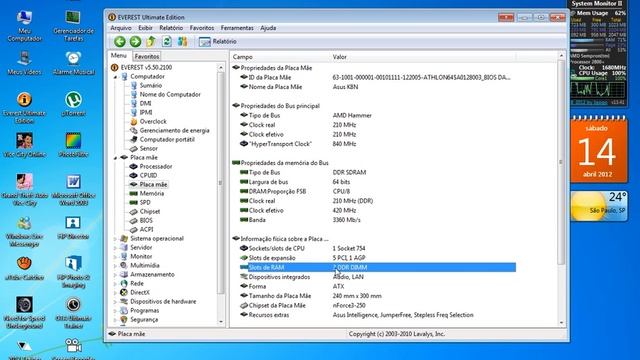Select Gerenciamento de energia tree item
640x360 pixels.
[174, 130]
